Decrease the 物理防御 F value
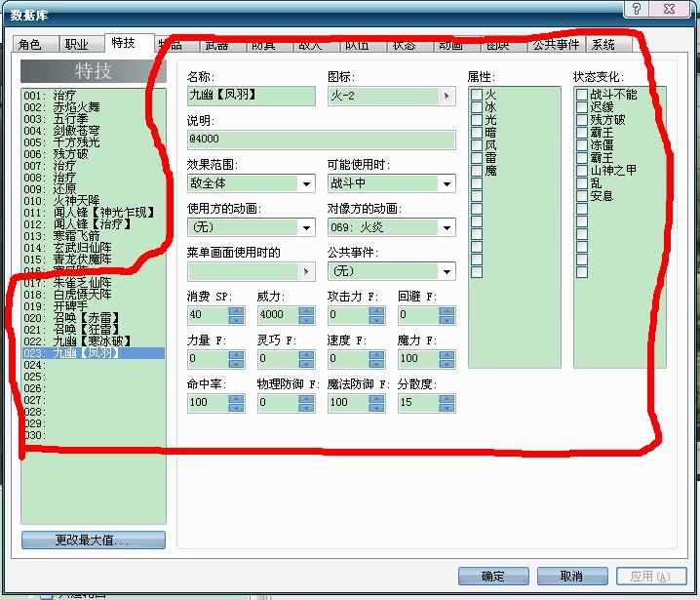Image resolution: width=700 pixels, height=600 pixels. (x=306, y=407)
